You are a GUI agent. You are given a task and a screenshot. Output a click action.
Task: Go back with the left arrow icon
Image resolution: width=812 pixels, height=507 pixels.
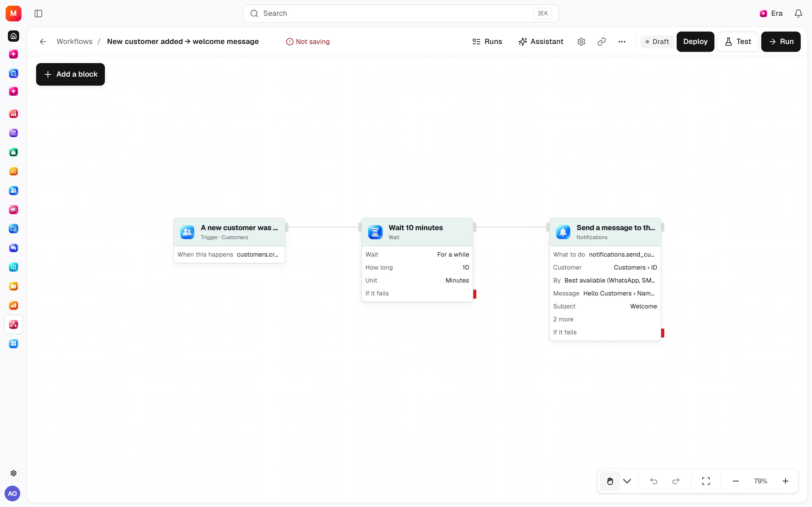tap(43, 42)
